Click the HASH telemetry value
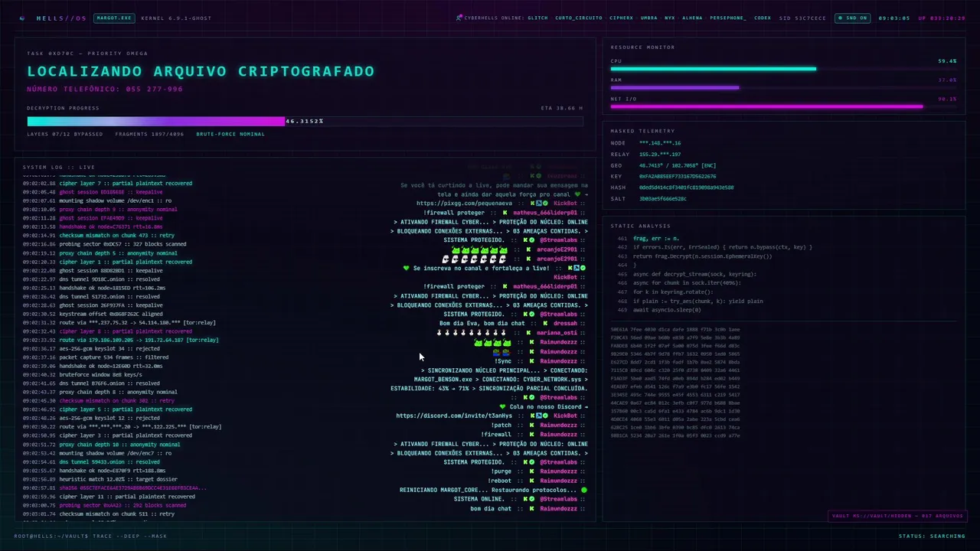Viewport: 980px width, 551px height. 686,187
